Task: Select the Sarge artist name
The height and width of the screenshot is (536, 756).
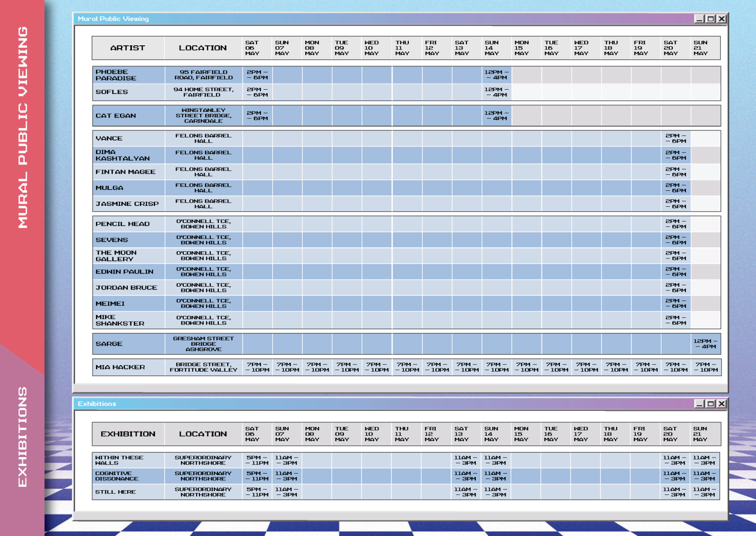Action: [x=109, y=344]
